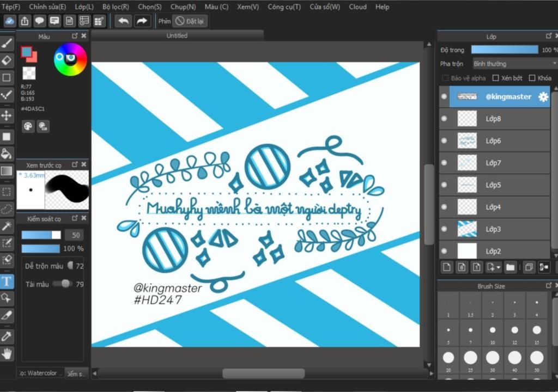558x392 pixels.
Task: Activate the Hand pan tool
Action: coord(7,353)
